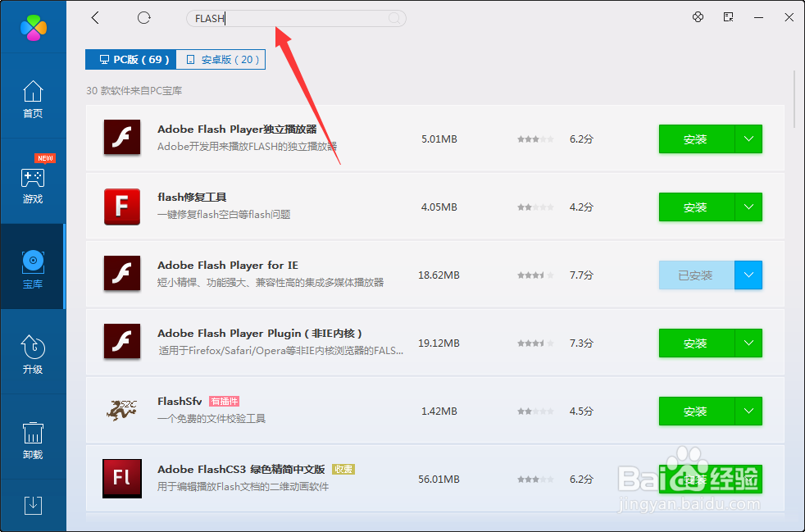Click the refresh icon
Viewport: 805px width, 532px height.
(x=143, y=18)
